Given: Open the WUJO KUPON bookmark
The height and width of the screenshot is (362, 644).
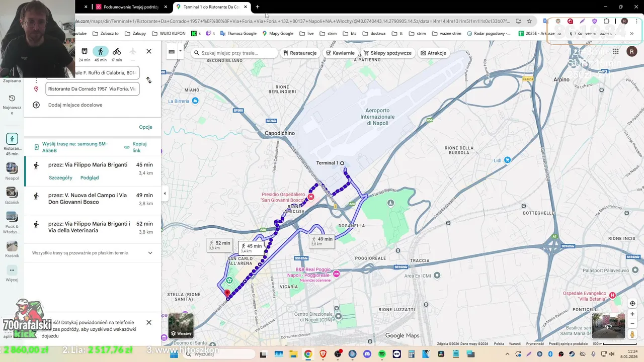Looking at the screenshot, I should click(x=168, y=34).
